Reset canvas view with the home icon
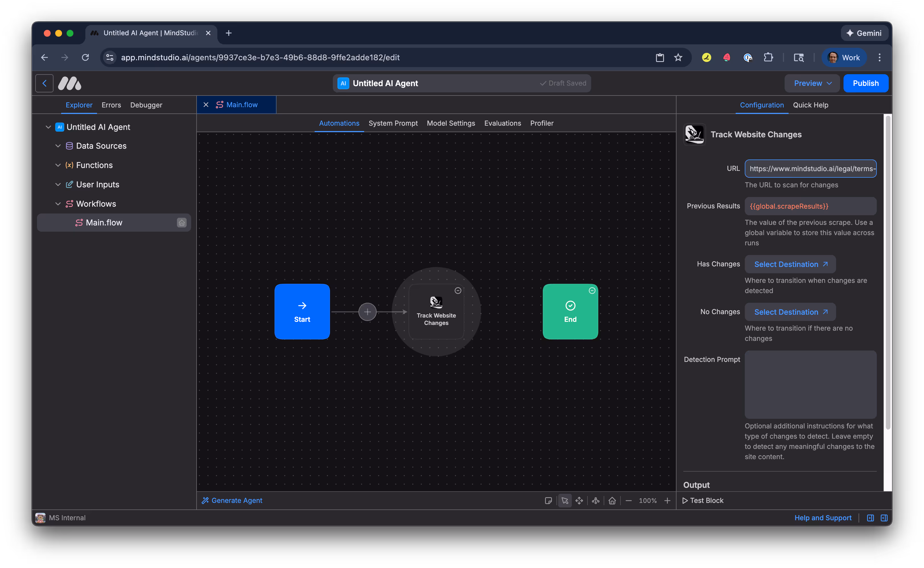 (612, 500)
